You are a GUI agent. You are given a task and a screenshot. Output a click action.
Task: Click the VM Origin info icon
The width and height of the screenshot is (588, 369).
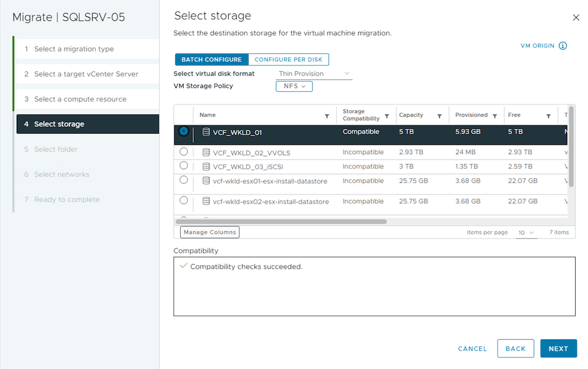click(563, 46)
